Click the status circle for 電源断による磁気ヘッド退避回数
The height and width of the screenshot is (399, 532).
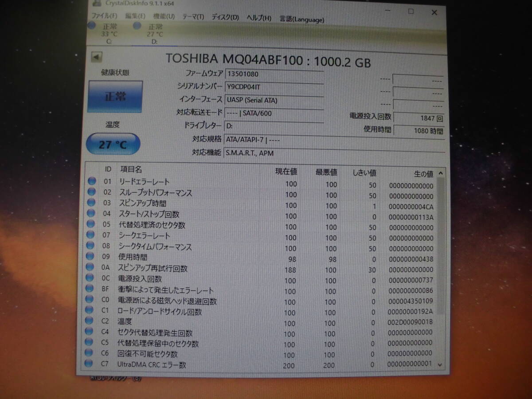[90, 299]
